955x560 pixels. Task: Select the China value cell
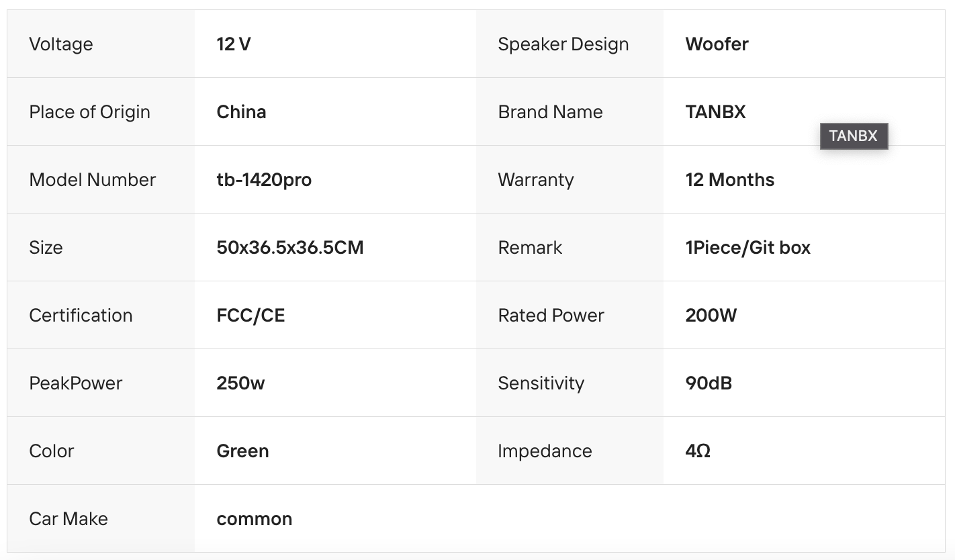point(241,112)
